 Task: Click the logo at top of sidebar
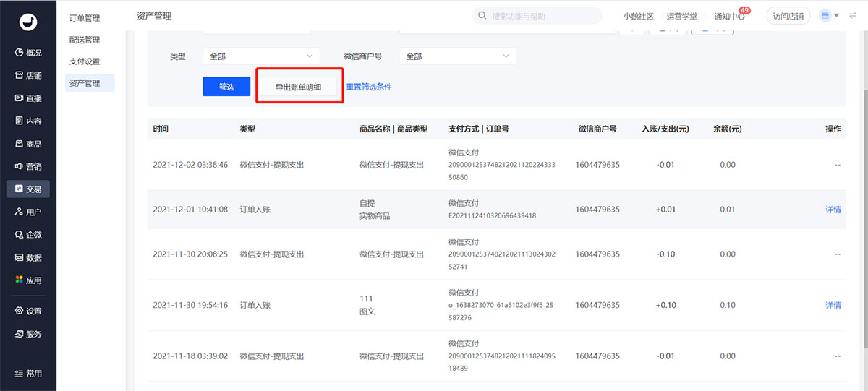click(28, 22)
